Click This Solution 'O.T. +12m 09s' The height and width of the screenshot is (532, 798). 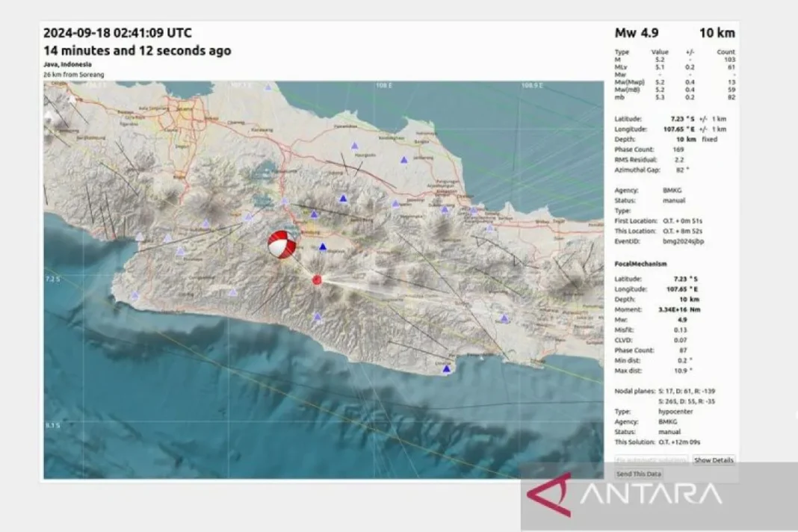click(679, 442)
